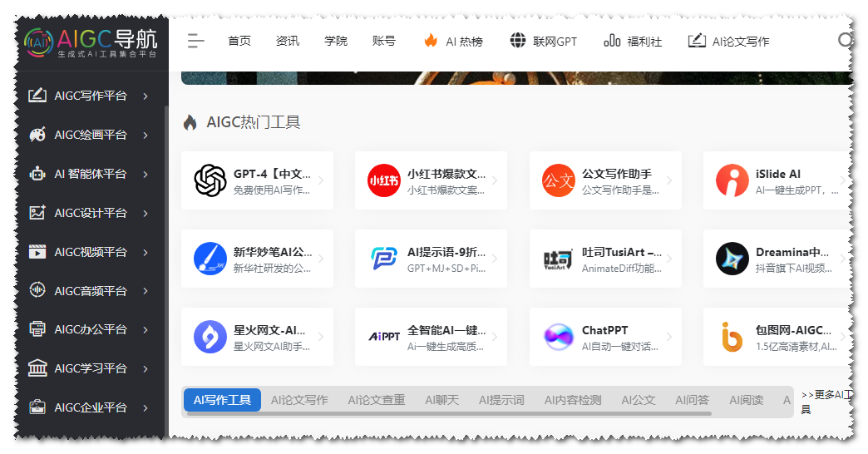Expand the AIGC企业平台 chevron

[x=145, y=408]
